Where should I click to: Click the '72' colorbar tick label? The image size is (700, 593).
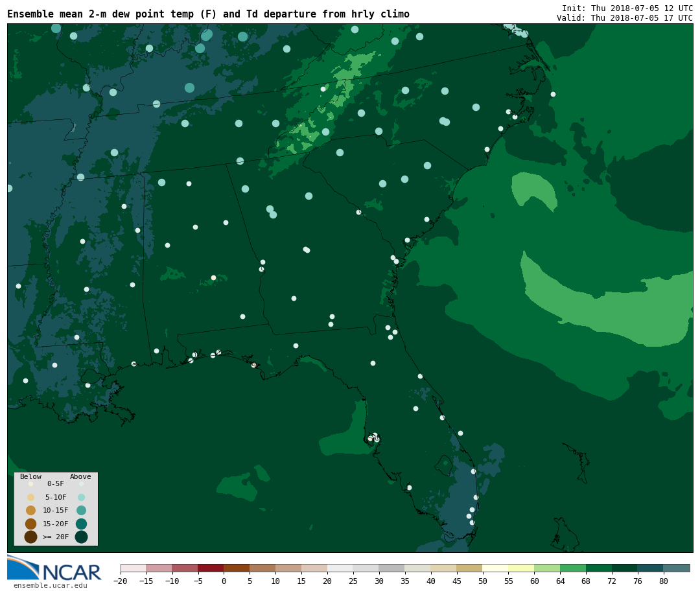(x=612, y=581)
